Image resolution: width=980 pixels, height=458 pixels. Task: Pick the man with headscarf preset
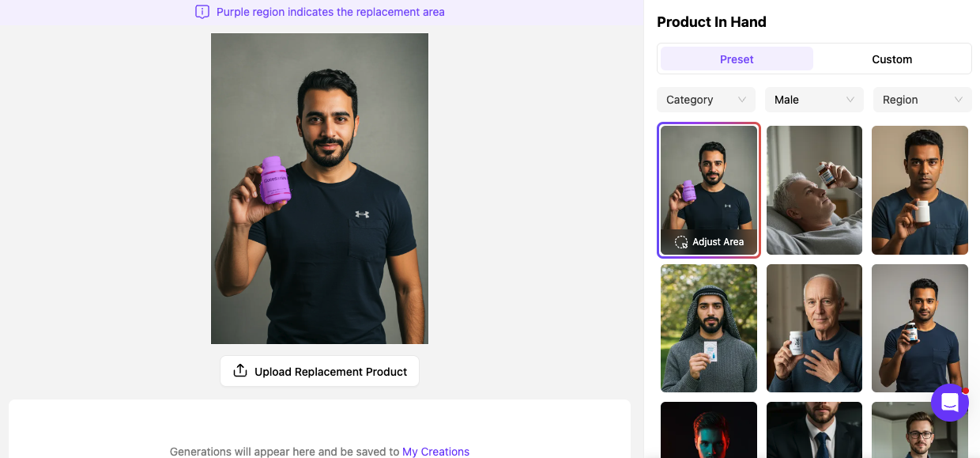pos(709,328)
